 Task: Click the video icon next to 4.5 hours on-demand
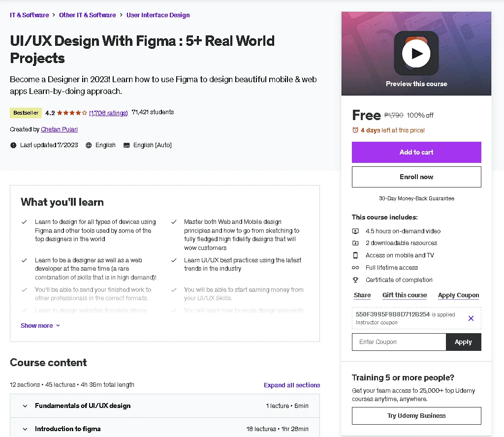coord(355,231)
